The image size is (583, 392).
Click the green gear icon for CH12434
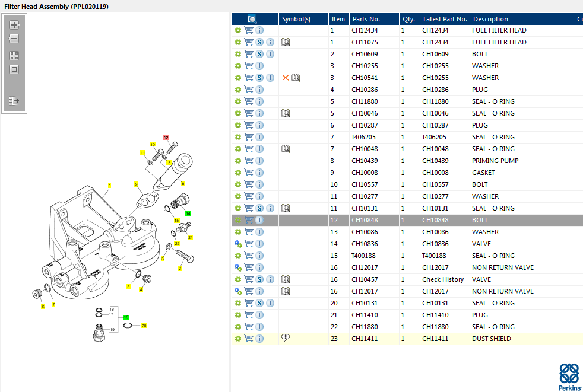point(238,30)
